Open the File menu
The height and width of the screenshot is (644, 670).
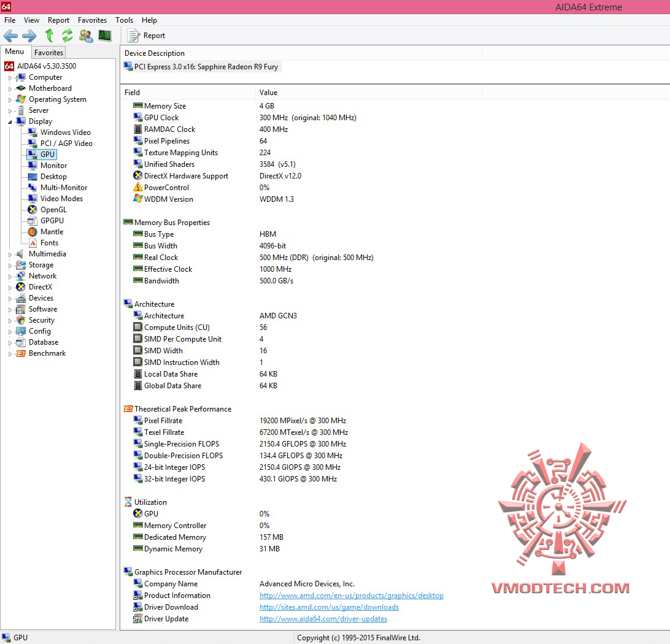[x=10, y=20]
